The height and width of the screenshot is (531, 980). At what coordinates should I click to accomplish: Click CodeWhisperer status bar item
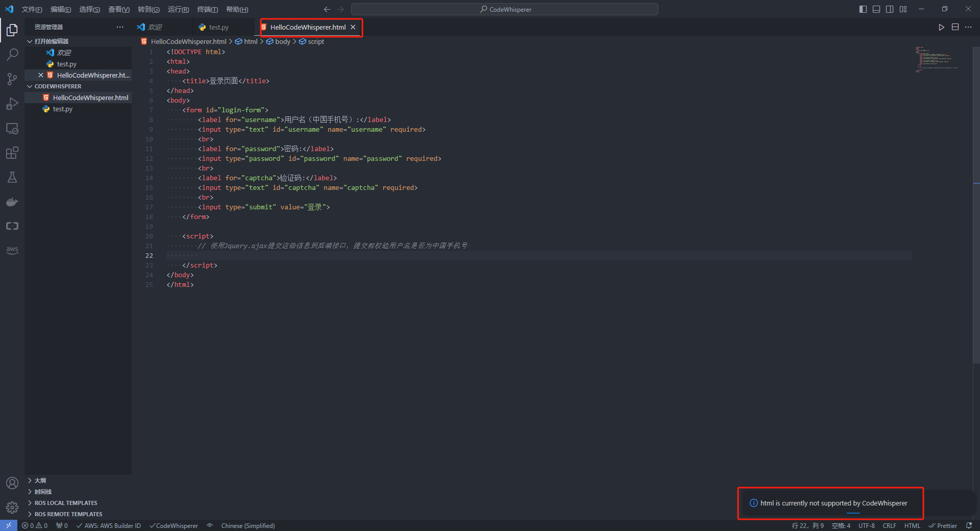coord(174,525)
